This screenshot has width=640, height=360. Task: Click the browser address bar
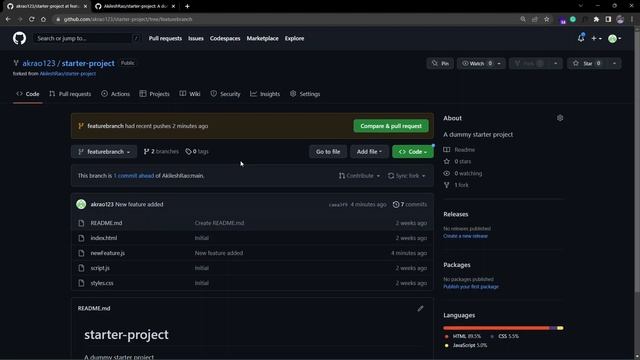click(x=286, y=19)
